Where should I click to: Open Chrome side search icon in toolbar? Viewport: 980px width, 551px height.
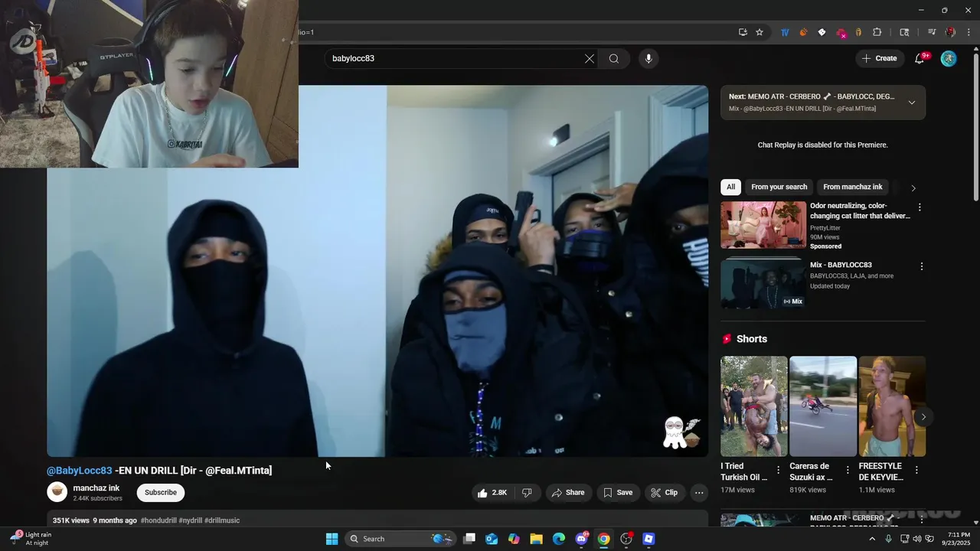(904, 32)
